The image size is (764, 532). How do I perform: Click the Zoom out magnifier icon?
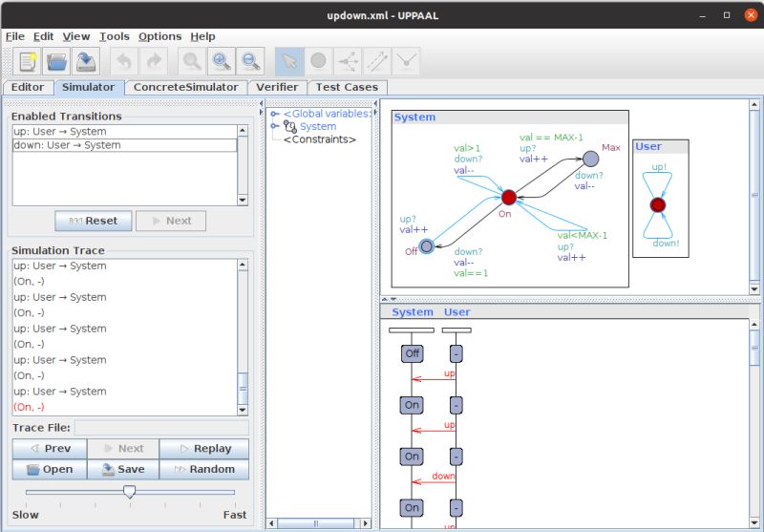250,62
